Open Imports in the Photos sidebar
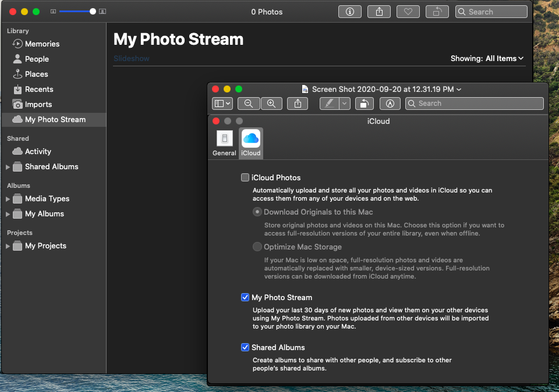 (54, 104)
